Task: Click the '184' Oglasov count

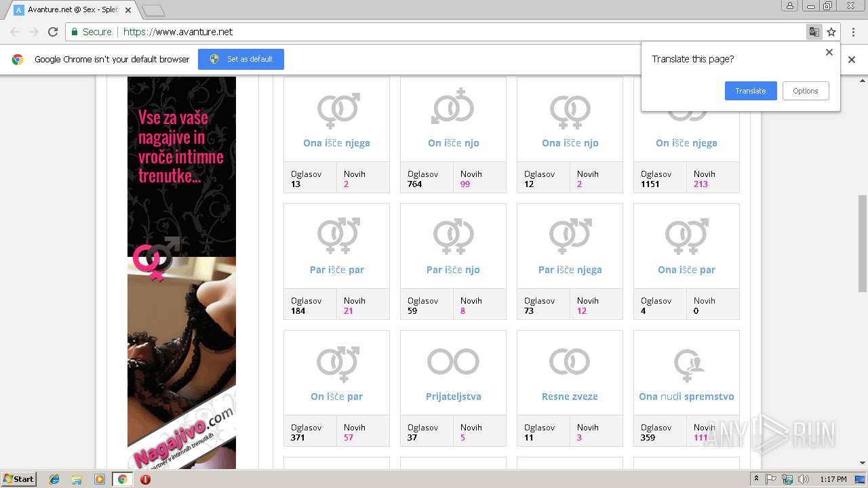Action: [x=298, y=310]
